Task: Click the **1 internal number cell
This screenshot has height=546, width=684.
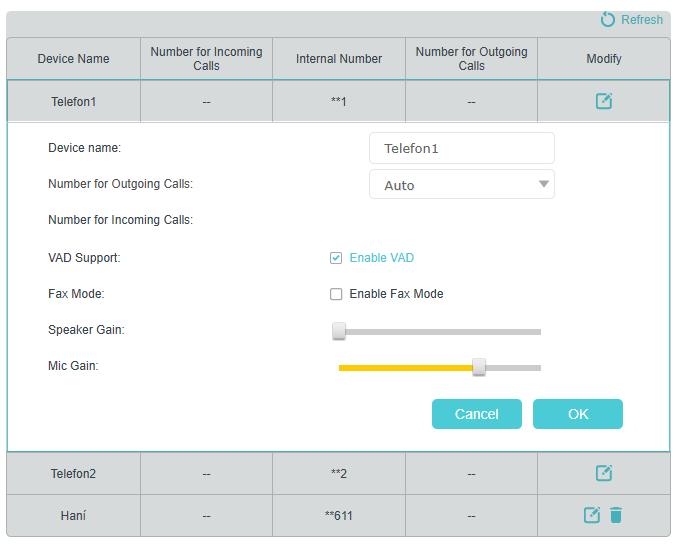Action: click(339, 102)
